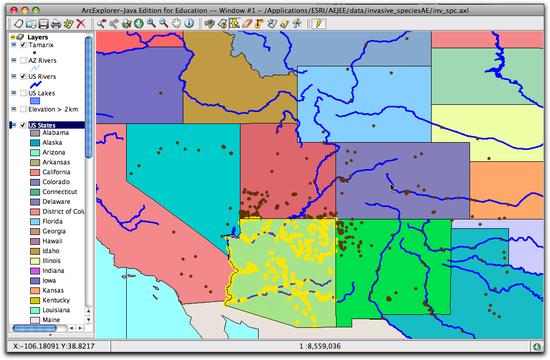This screenshot has height=360, width=550.
Task: Click the California legend color swatch
Action: coord(35,172)
